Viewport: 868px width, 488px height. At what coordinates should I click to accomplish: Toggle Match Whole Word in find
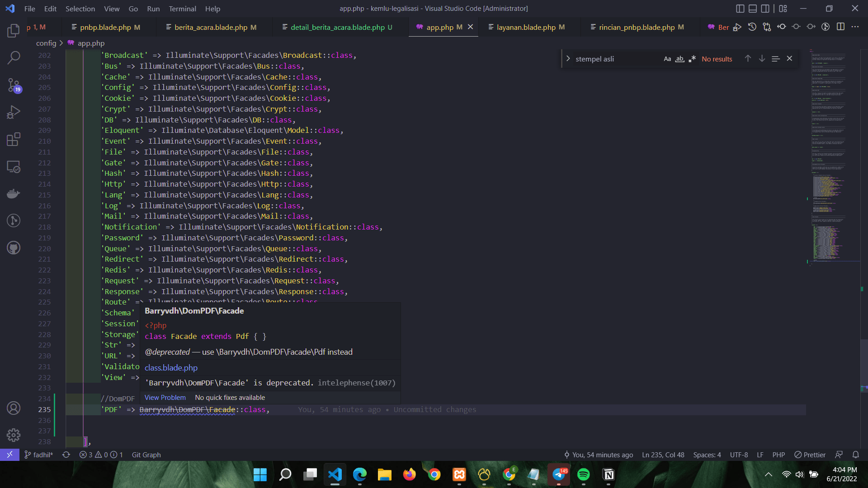click(679, 59)
